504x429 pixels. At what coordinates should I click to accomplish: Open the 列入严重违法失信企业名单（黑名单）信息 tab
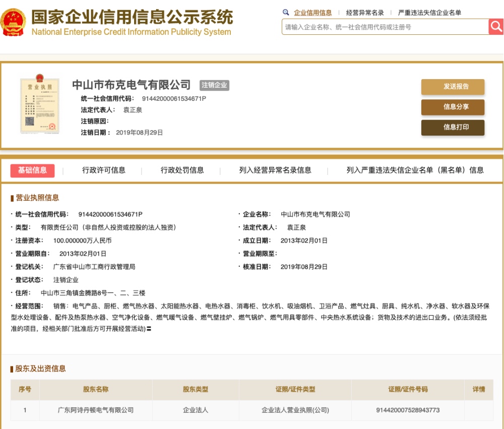(x=413, y=170)
